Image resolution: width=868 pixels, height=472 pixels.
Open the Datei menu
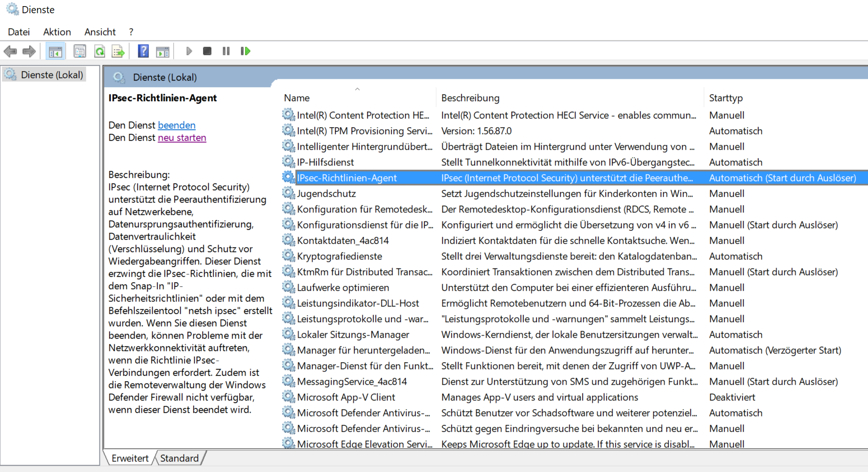(x=19, y=32)
